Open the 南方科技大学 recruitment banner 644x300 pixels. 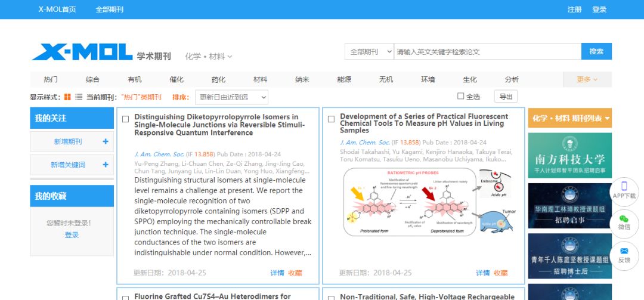[569, 155]
